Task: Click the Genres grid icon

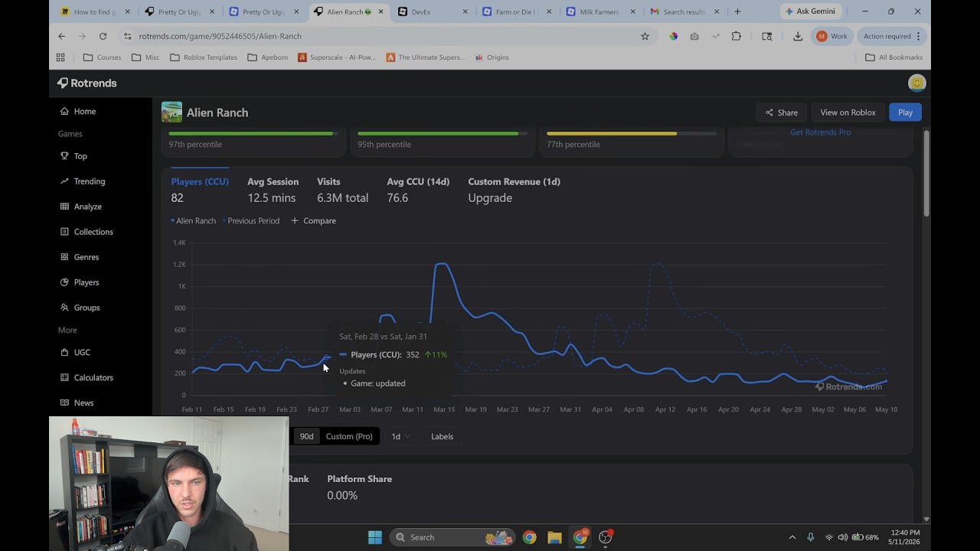Action: (64, 257)
